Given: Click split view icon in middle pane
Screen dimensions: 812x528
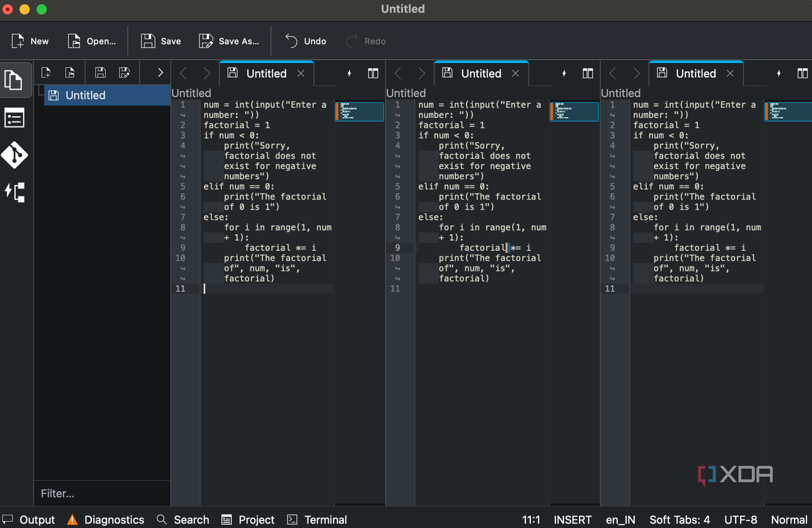Looking at the screenshot, I should tap(588, 74).
